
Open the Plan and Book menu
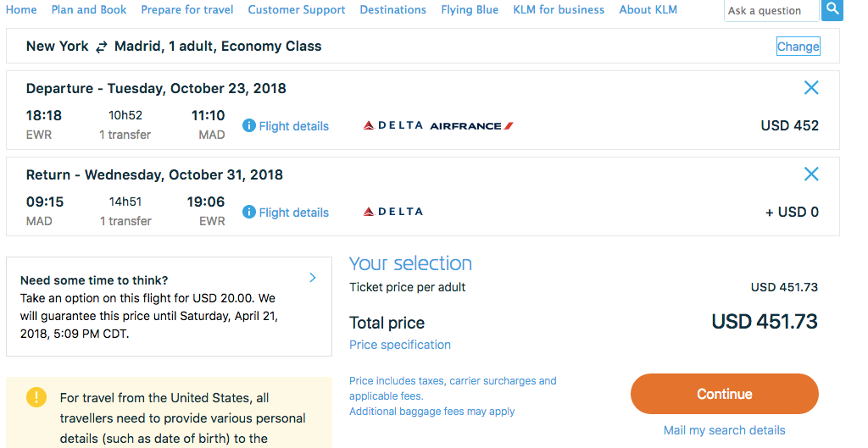tap(89, 10)
